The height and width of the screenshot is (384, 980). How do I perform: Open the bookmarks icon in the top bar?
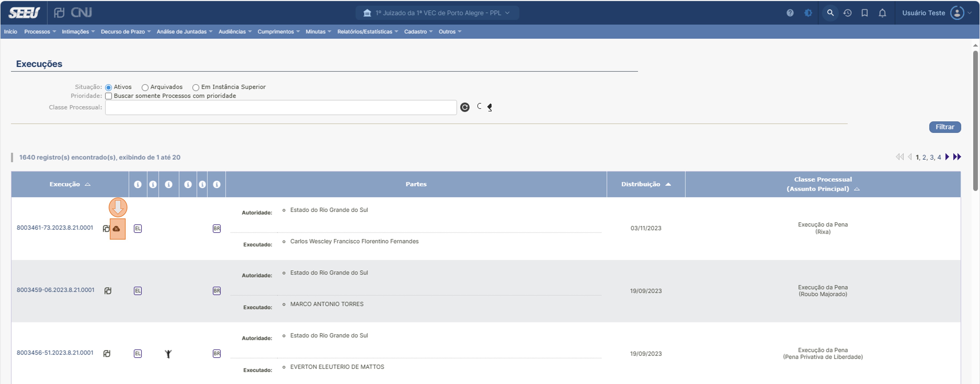[864, 13]
